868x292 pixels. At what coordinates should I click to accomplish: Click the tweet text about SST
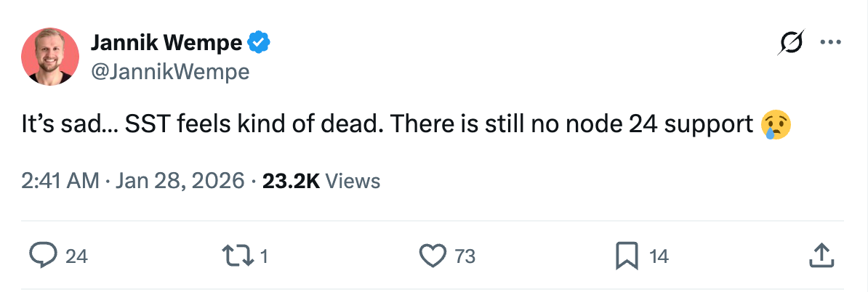tap(385, 126)
